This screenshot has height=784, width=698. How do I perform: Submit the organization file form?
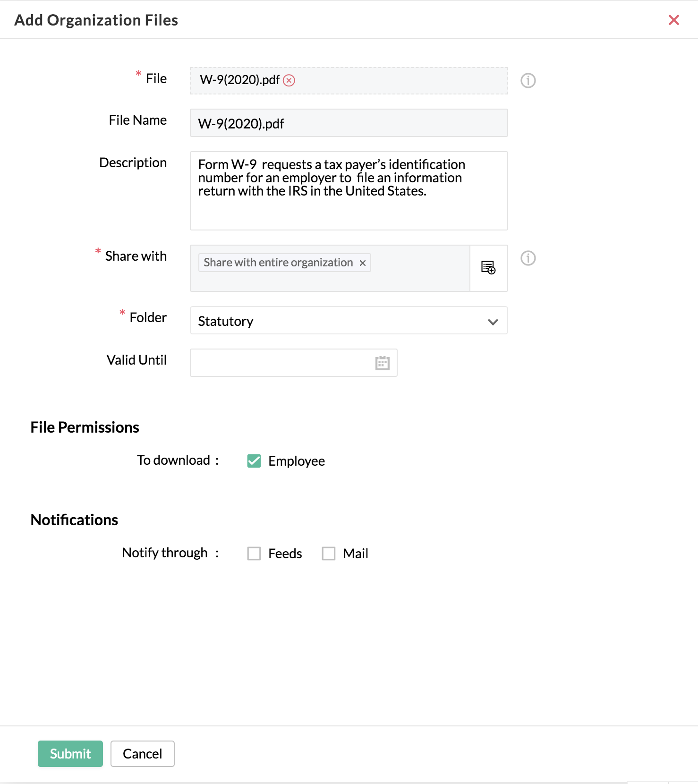[x=70, y=754]
